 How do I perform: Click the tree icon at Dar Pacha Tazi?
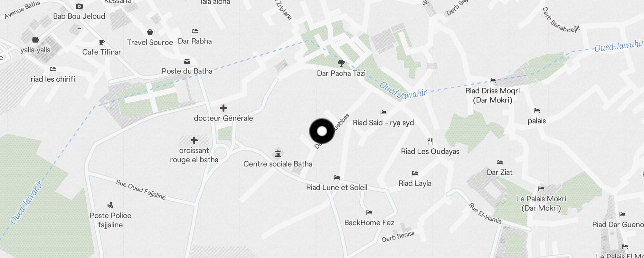click(341, 63)
